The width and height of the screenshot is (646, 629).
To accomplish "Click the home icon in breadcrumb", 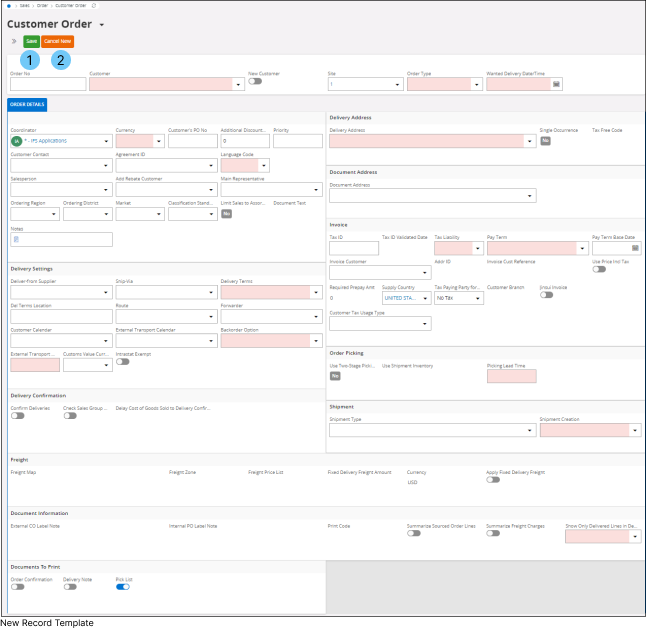I will 9,5.
